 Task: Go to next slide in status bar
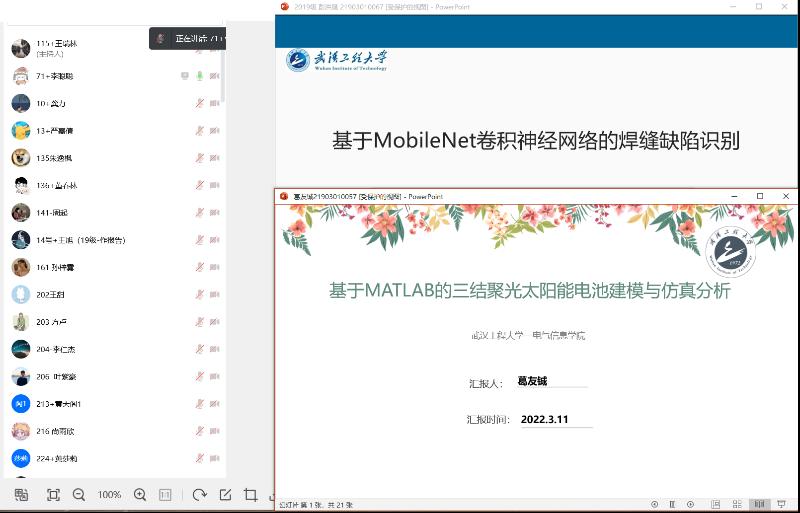click(x=692, y=504)
